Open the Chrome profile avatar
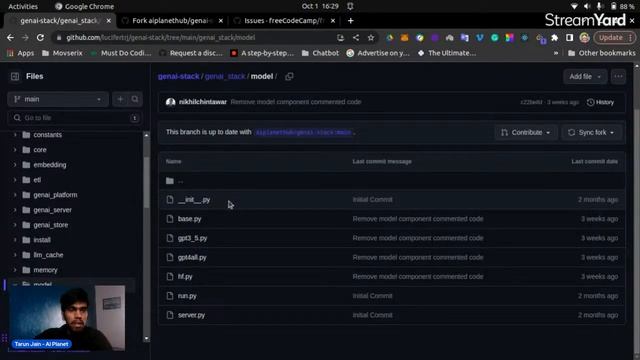 [584, 38]
